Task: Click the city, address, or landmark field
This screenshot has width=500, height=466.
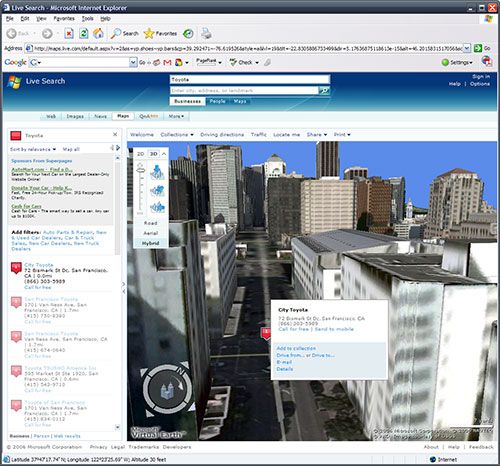Action: (244, 90)
